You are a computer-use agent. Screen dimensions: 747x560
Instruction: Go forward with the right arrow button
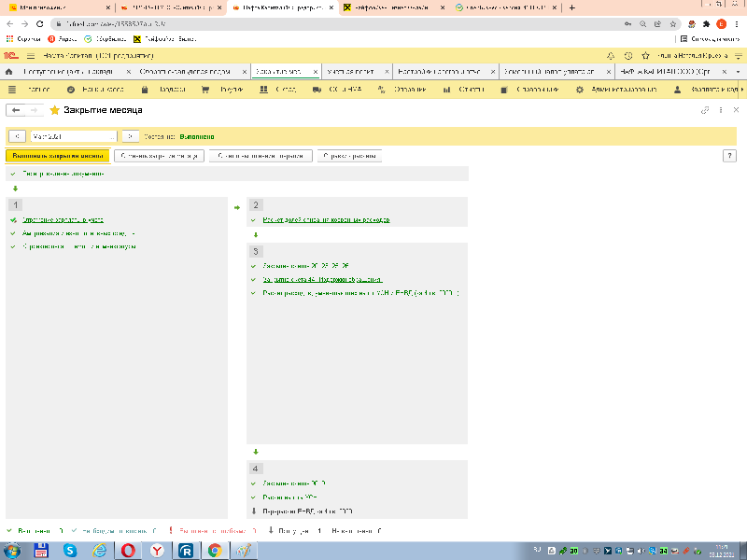(35, 110)
